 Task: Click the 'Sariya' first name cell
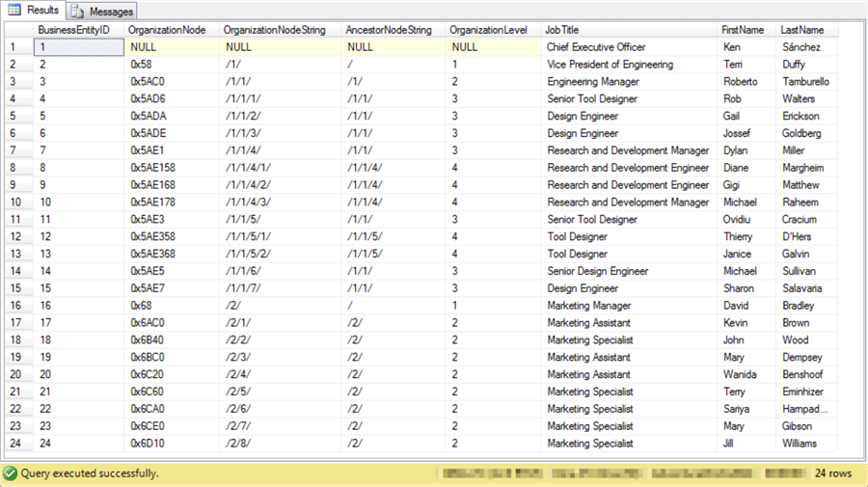coord(746,409)
